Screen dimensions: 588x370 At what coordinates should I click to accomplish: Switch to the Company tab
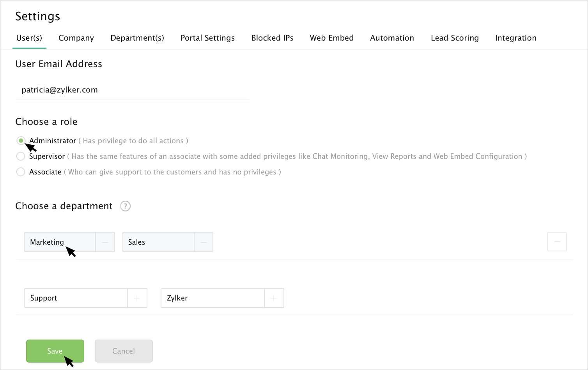tap(76, 38)
